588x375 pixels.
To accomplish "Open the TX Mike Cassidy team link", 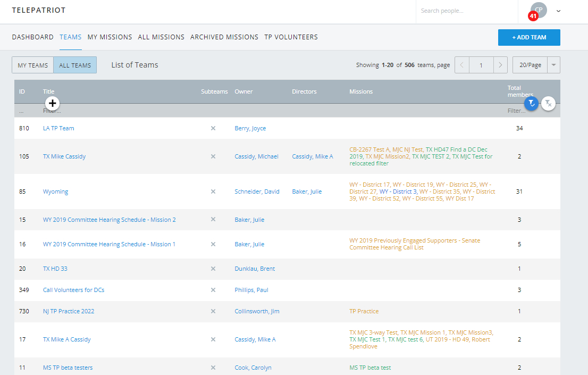I will tap(64, 156).
